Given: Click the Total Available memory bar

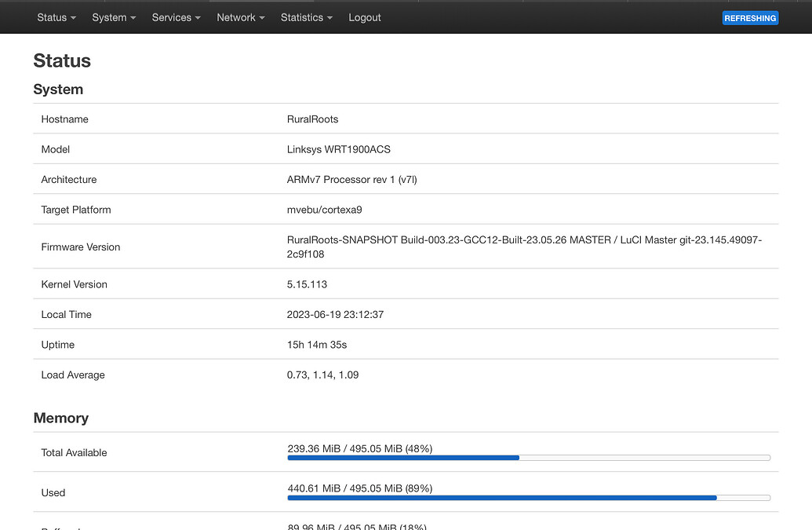Looking at the screenshot, I should point(528,458).
